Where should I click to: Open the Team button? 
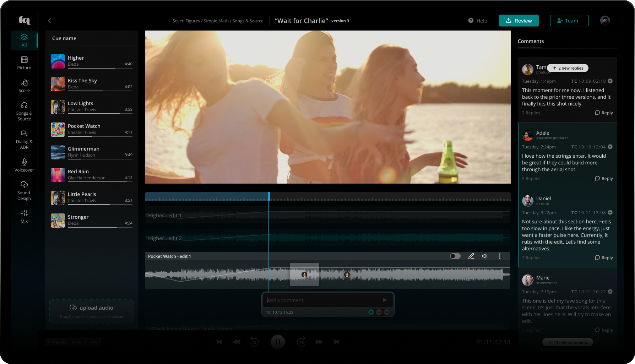click(x=569, y=21)
